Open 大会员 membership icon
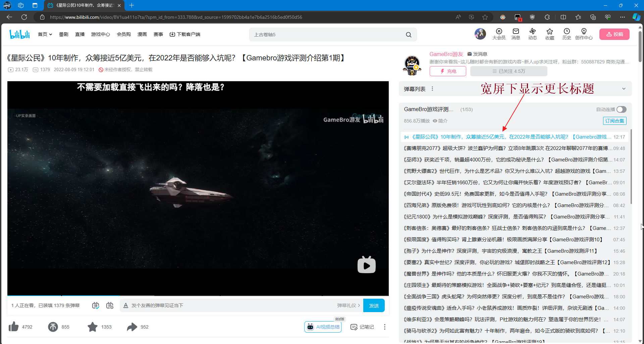 point(499,34)
